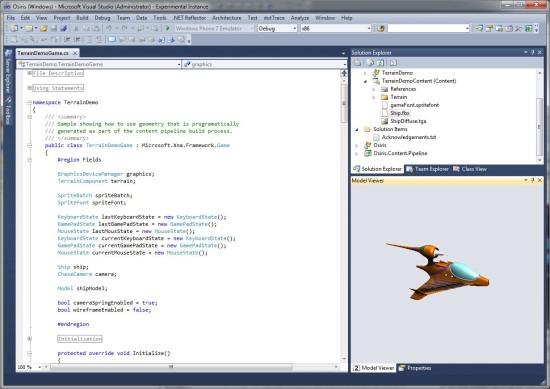The height and width of the screenshot is (389, 550).
Task: Collapse the #region Fields block
Action: [29, 160]
